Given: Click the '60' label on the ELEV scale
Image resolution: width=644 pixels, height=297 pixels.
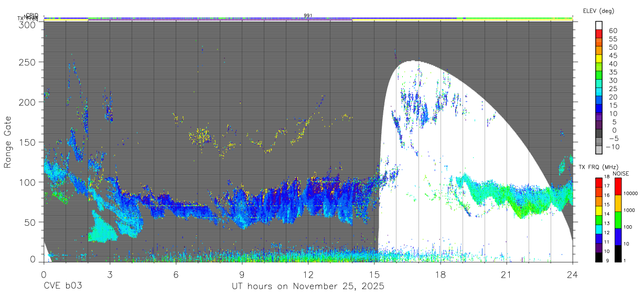Looking at the screenshot, I should tap(613, 30).
